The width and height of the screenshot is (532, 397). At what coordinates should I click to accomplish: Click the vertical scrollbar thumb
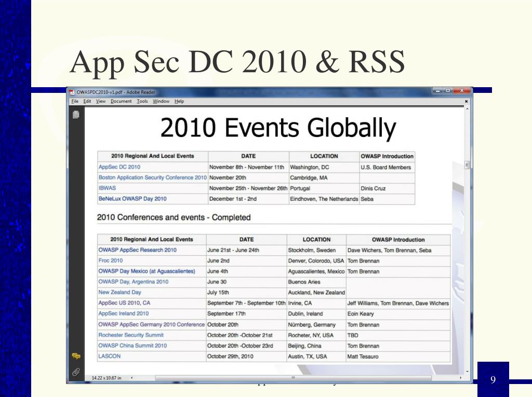[x=467, y=165]
